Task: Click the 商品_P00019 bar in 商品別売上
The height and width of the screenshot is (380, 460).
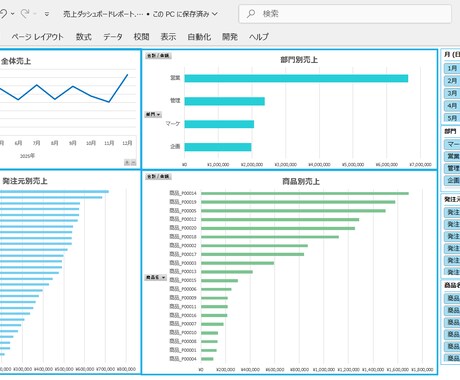Action: tap(298, 202)
